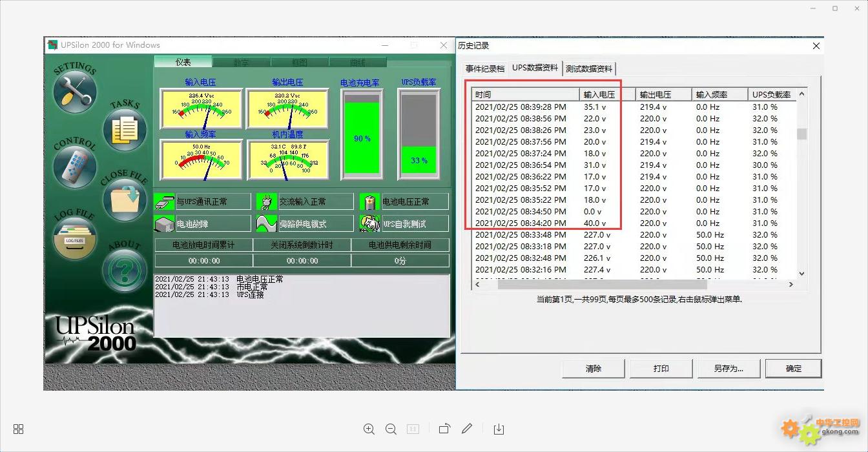Click the 输出电压 column header

pos(663,94)
